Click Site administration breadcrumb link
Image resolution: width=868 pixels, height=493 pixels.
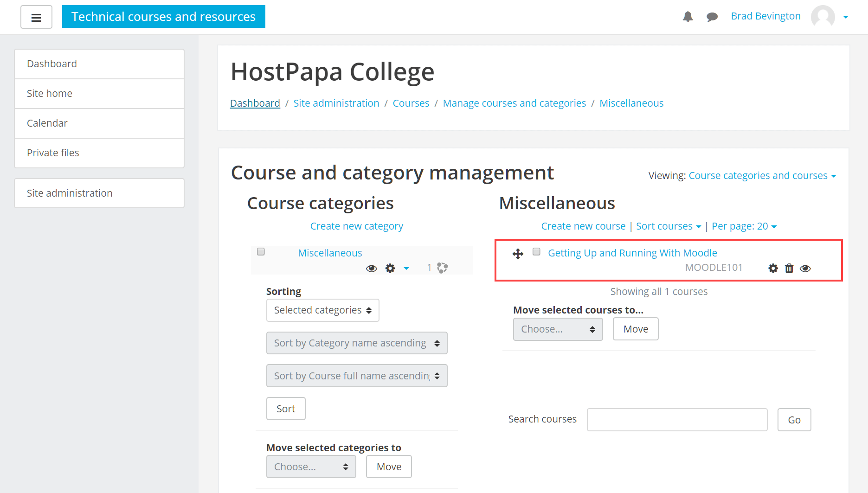pos(336,103)
